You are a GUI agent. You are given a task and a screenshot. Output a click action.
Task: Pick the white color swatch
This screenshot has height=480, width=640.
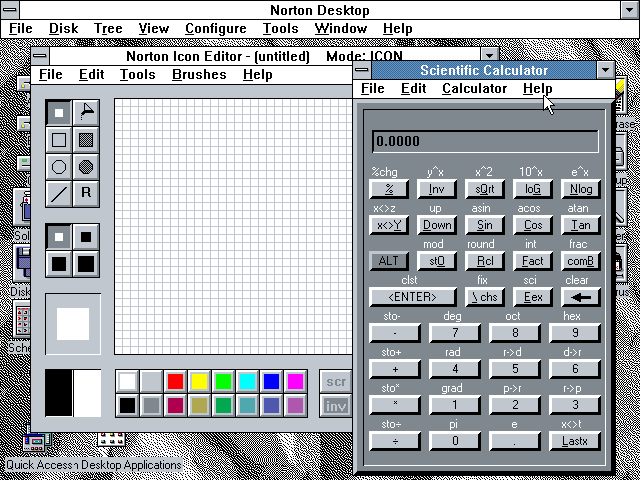[127, 382]
